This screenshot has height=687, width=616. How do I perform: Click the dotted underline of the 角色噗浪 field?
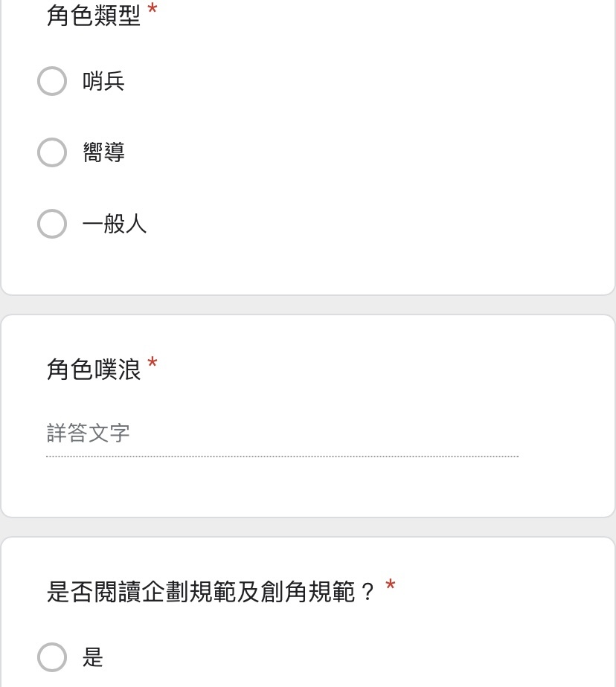tap(283, 456)
